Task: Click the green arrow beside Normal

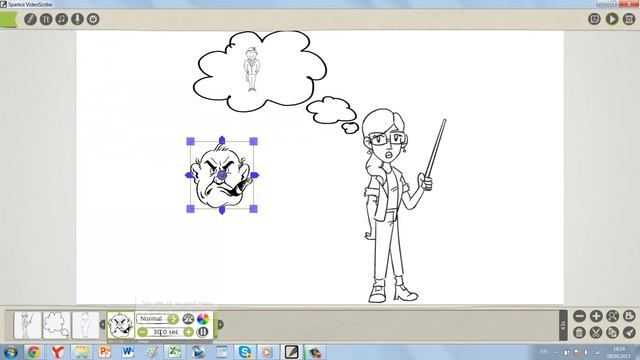Action: 173,319
